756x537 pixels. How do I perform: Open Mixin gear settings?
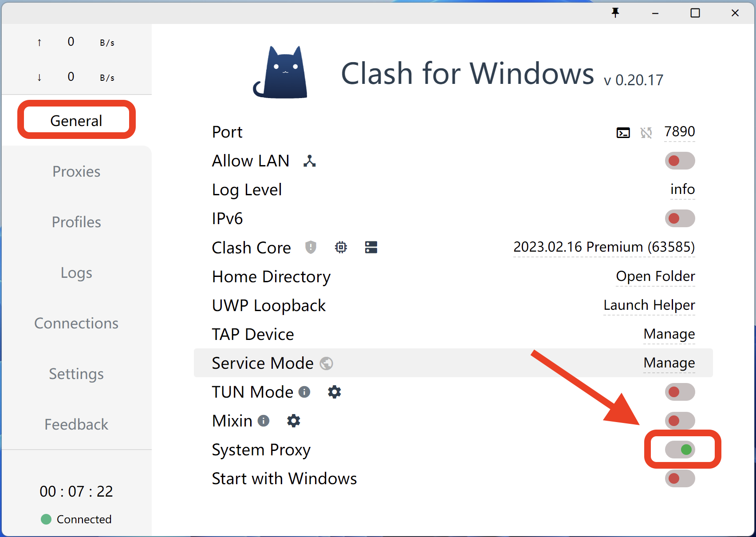[x=293, y=421]
